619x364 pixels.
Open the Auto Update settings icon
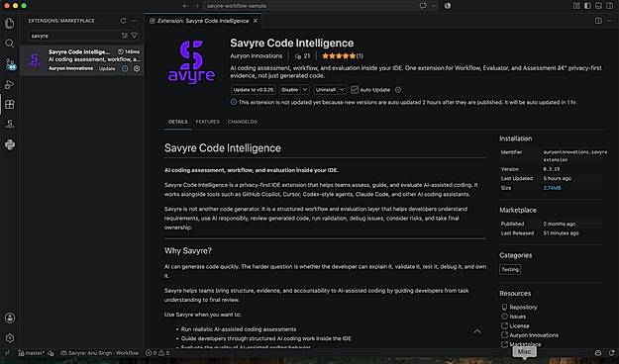click(398, 90)
